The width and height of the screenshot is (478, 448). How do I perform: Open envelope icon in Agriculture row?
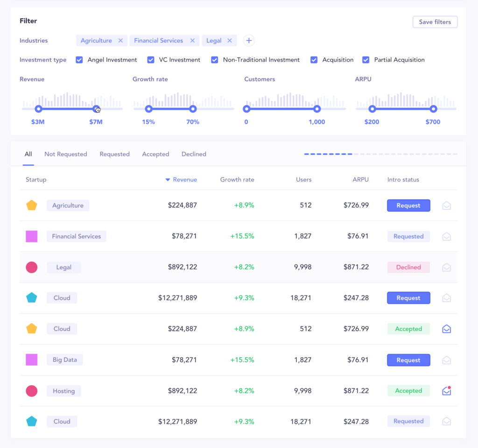(446, 205)
